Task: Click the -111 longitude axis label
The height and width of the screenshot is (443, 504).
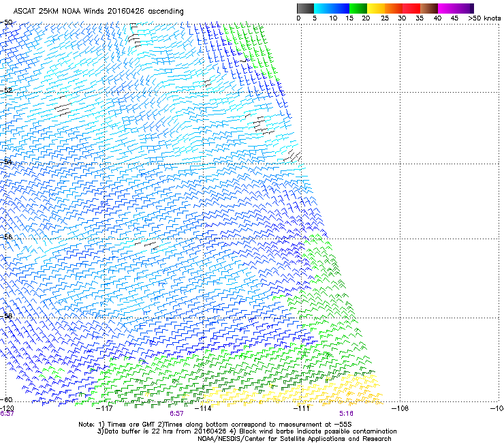Action: [302, 408]
